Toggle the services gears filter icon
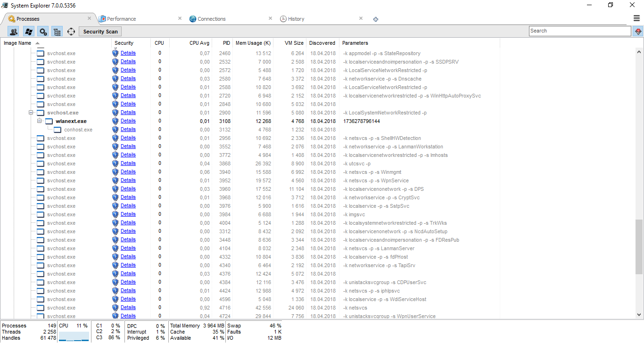 click(x=43, y=32)
